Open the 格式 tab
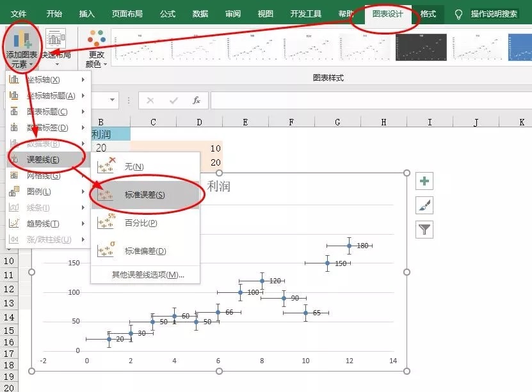The height and width of the screenshot is (392, 532). 428,14
